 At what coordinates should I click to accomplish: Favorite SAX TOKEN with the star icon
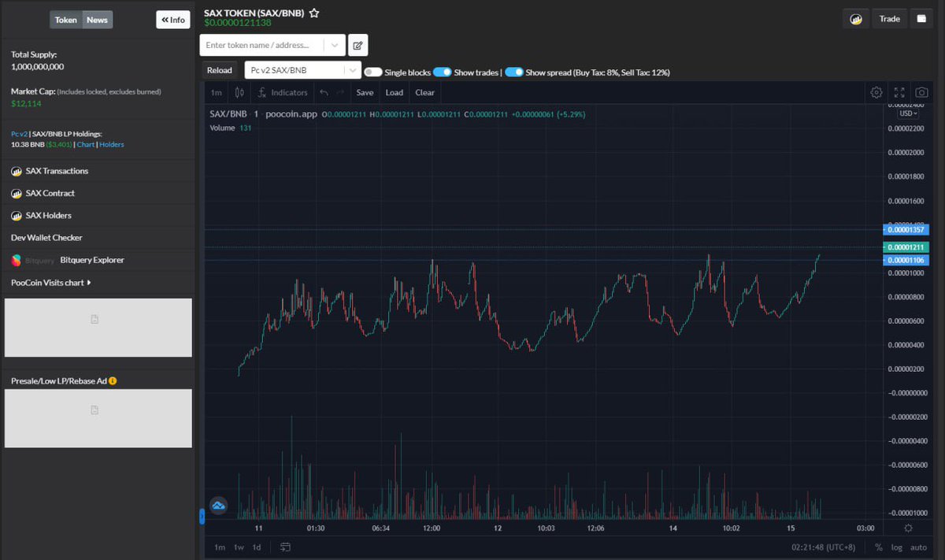[314, 13]
